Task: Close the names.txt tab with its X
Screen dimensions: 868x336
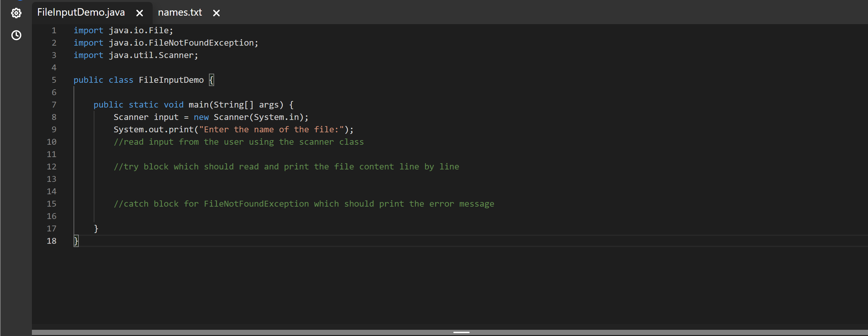Action: [x=216, y=13]
